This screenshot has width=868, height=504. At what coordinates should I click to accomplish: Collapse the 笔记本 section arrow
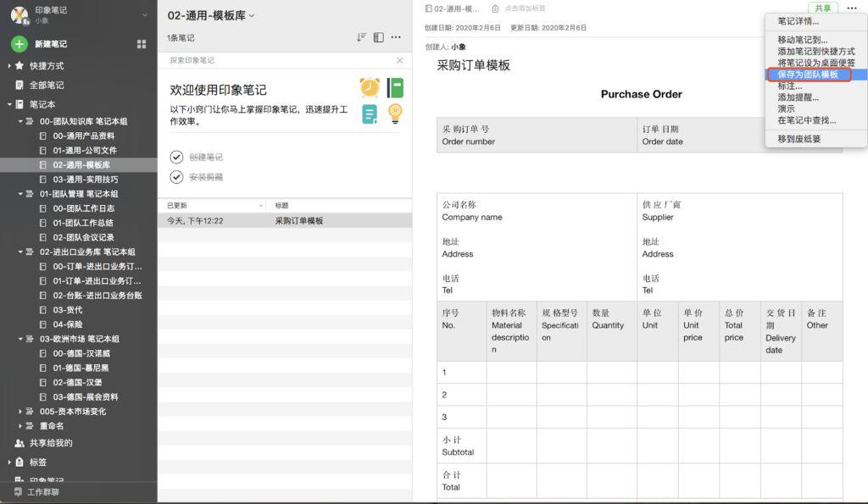(x=9, y=104)
